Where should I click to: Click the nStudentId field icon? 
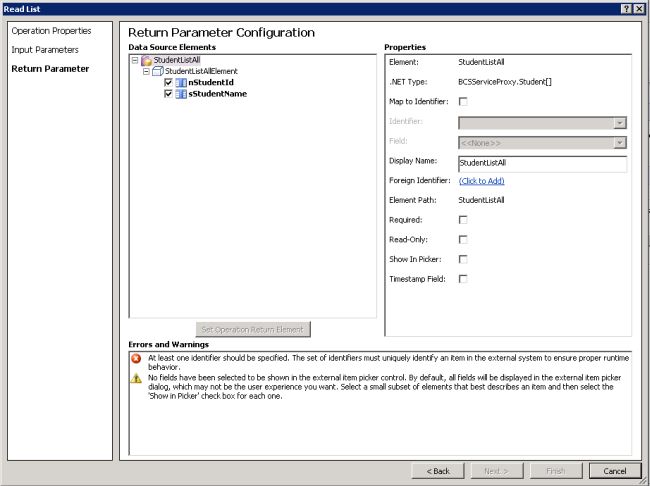pos(181,83)
